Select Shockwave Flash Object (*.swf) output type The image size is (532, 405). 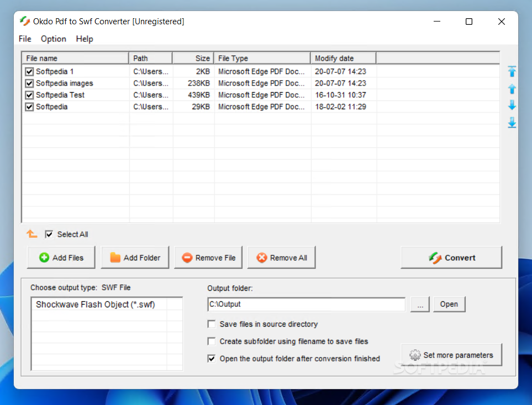[96, 305]
